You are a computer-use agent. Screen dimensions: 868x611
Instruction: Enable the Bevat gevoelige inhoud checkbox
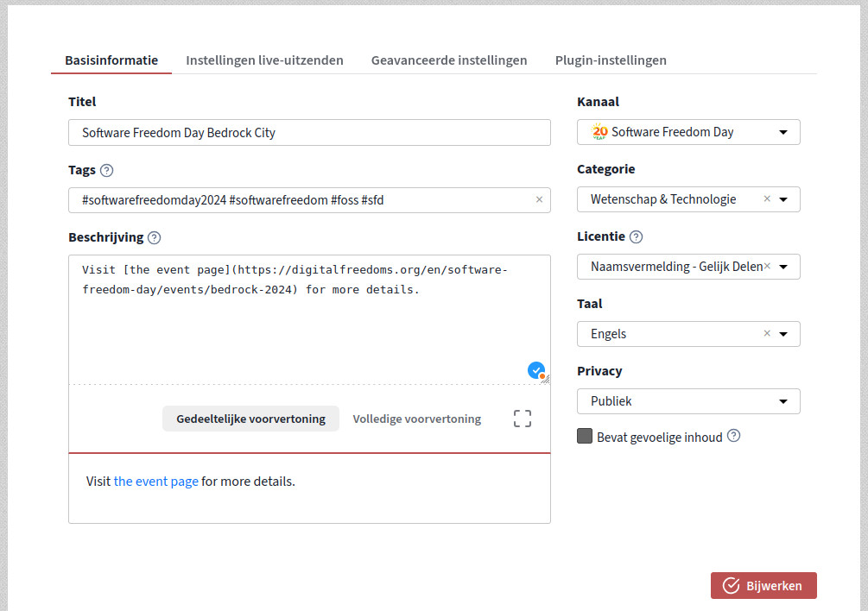coord(585,437)
